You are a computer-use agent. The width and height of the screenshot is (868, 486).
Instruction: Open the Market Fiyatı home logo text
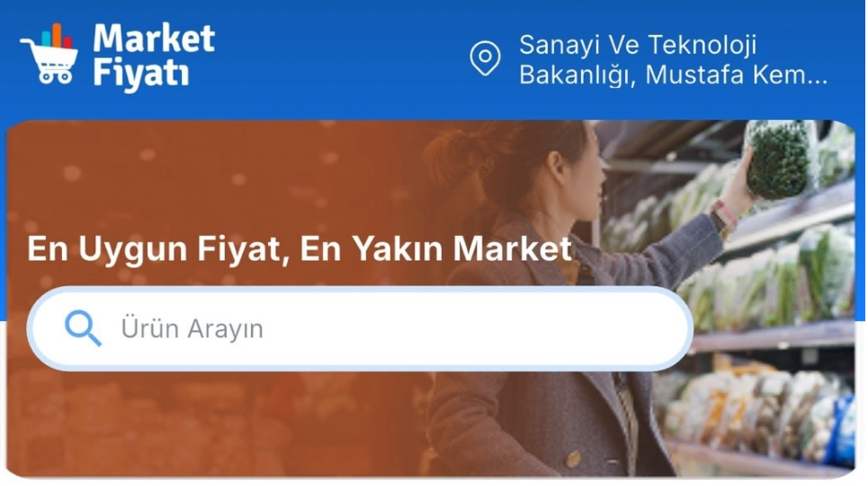pyautogui.click(x=153, y=57)
